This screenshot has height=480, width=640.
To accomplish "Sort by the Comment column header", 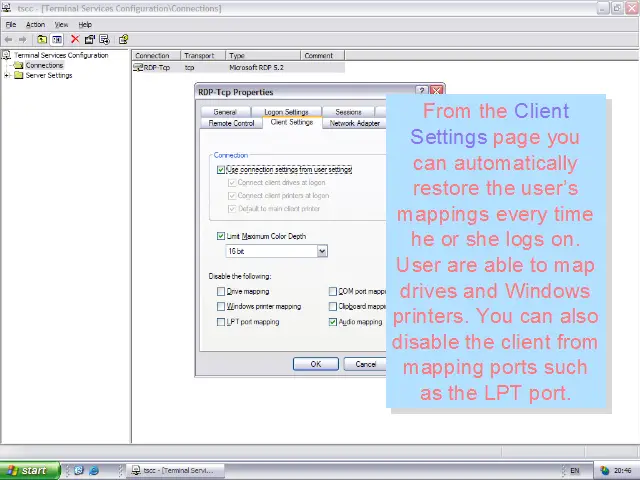I will 322,56.
